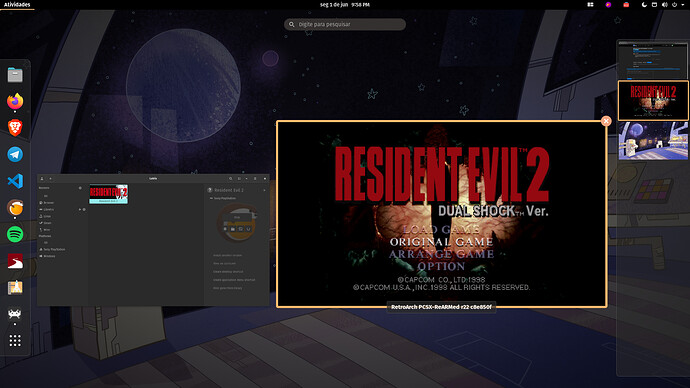
Task: Click the third icon below Stop button
Action: (x=240, y=229)
